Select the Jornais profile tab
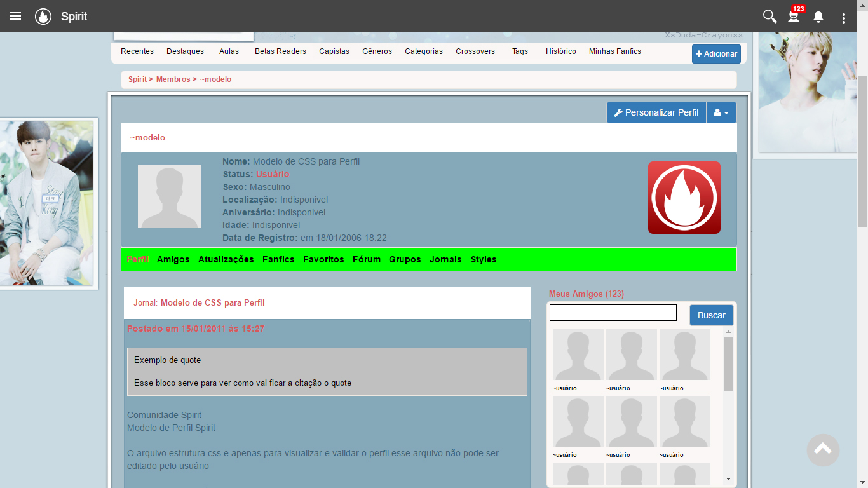The image size is (868, 488). click(445, 259)
